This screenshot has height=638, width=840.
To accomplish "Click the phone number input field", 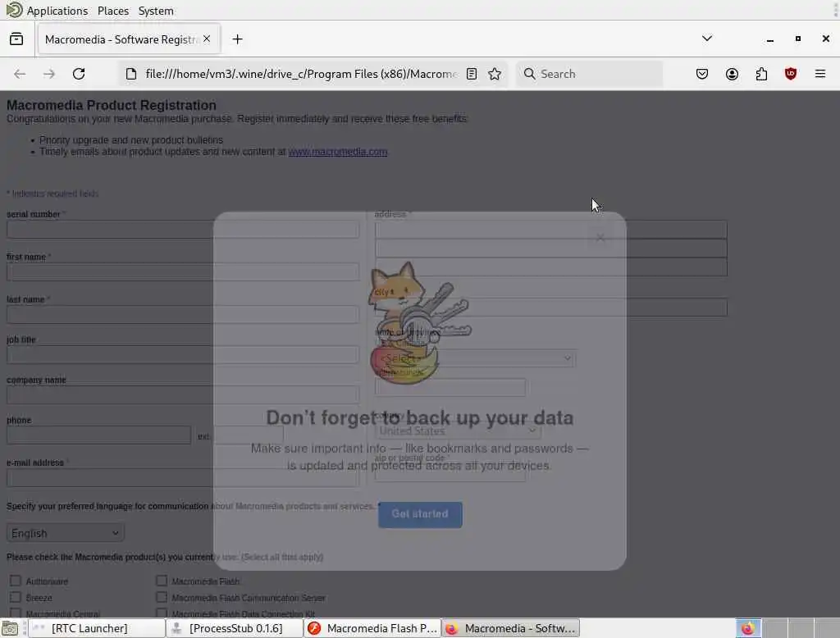I will tap(98, 435).
